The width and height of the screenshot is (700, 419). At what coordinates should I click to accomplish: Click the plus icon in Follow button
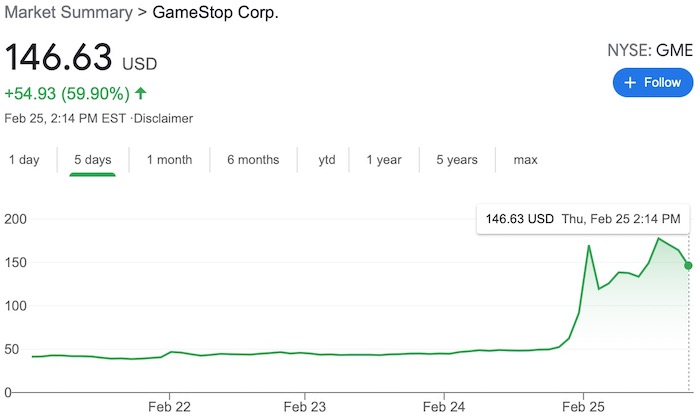pyautogui.click(x=630, y=83)
